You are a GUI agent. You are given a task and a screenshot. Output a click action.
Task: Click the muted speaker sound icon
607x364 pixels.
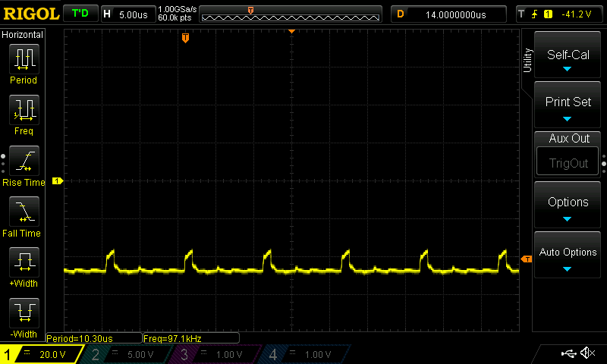click(x=587, y=353)
